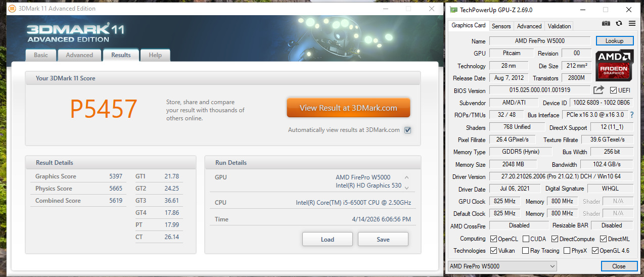
Task: Click the P5457 score text
Action: click(x=104, y=109)
